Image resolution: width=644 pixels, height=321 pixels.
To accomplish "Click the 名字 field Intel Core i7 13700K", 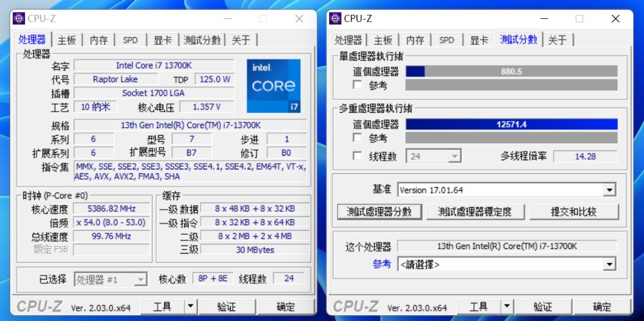I will 154,65.
